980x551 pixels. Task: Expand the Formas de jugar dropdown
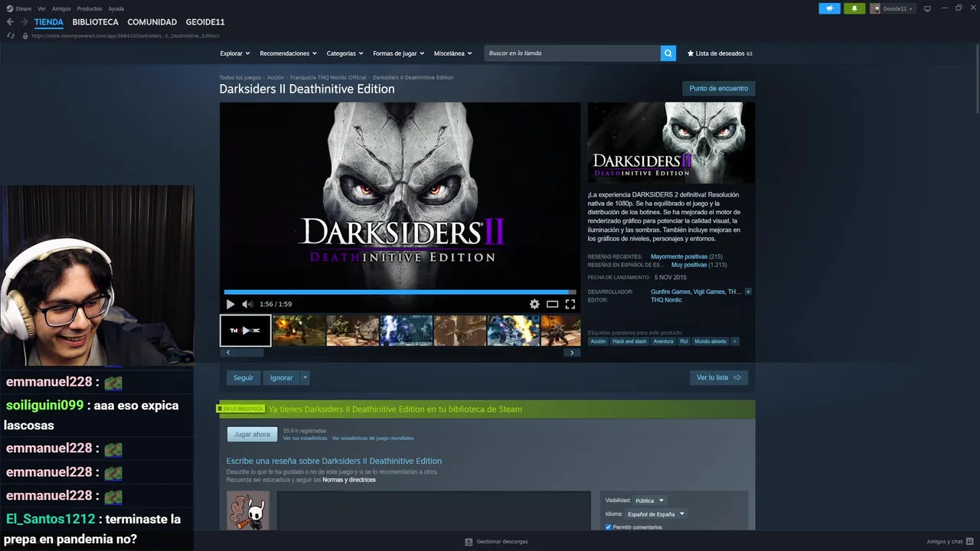[399, 54]
